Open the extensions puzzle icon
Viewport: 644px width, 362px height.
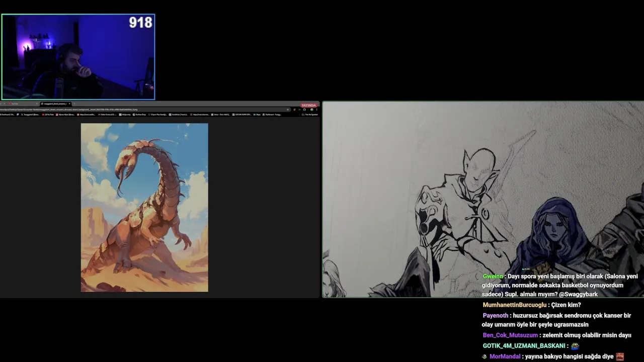click(x=304, y=110)
